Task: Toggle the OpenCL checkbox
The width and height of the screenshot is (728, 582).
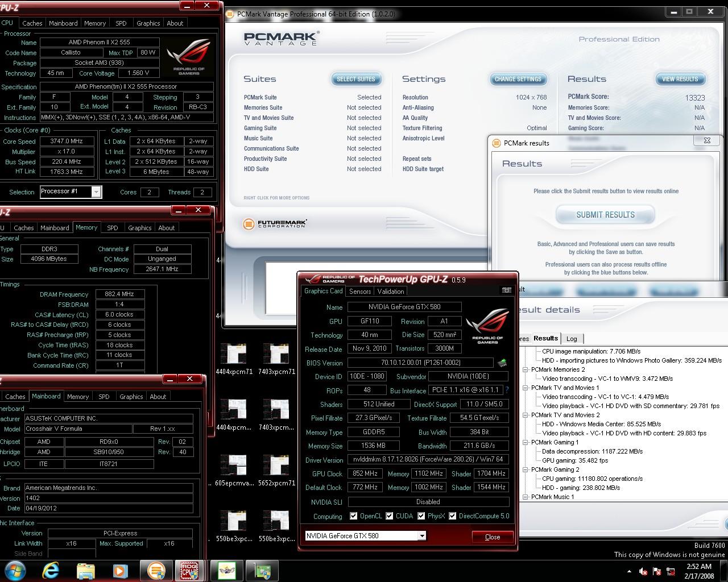Action: tap(354, 516)
